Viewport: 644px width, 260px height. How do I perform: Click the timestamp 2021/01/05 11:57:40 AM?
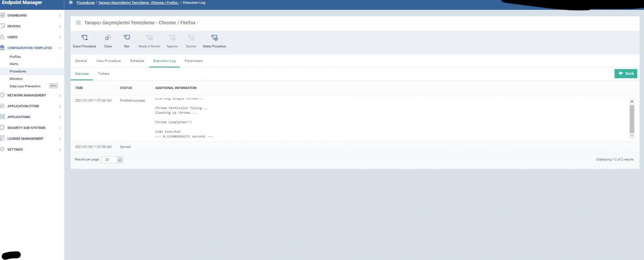[93, 101]
